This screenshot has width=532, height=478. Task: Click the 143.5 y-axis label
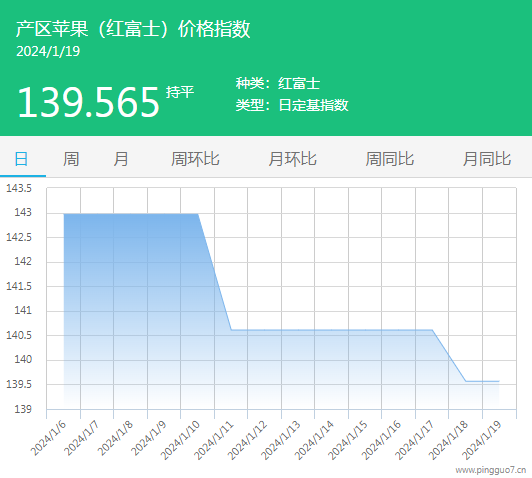[x=19, y=188]
